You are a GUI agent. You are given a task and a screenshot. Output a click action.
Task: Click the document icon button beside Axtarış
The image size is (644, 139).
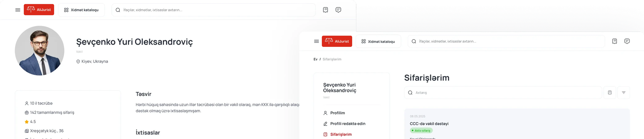(x=610, y=93)
